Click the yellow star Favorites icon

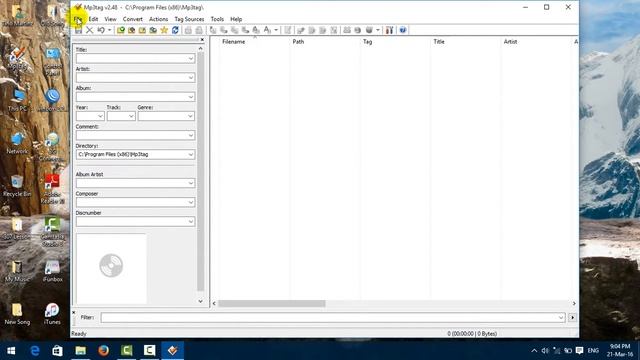[x=164, y=30]
